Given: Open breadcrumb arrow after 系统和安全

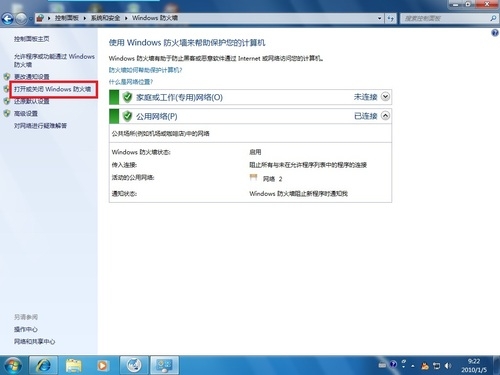Looking at the screenshot, I should click(126, 18).
